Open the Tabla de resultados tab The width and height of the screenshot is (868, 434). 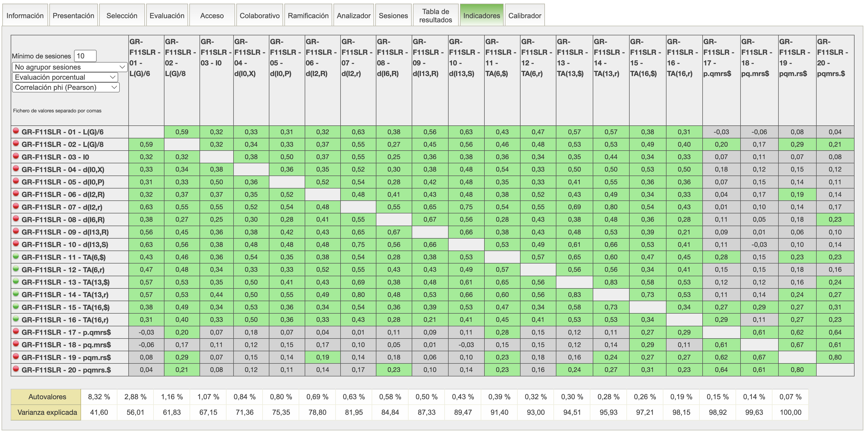pos(435,16)
